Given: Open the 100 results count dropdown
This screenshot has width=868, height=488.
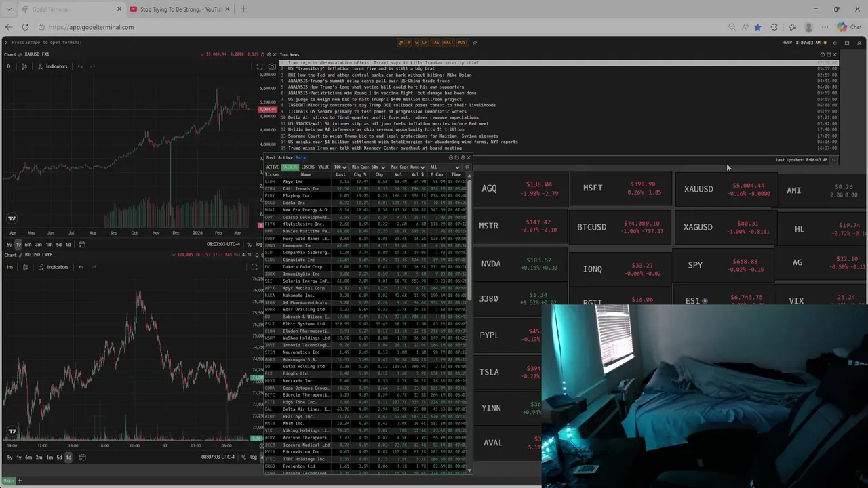Looking at the screenshot, I should click(340, 167).
